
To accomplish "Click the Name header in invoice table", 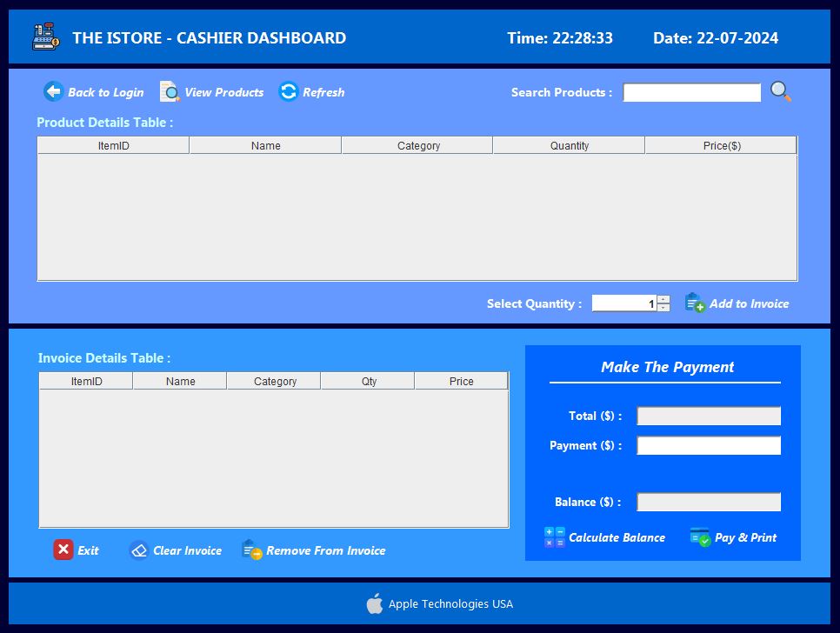I will [180, 381].
